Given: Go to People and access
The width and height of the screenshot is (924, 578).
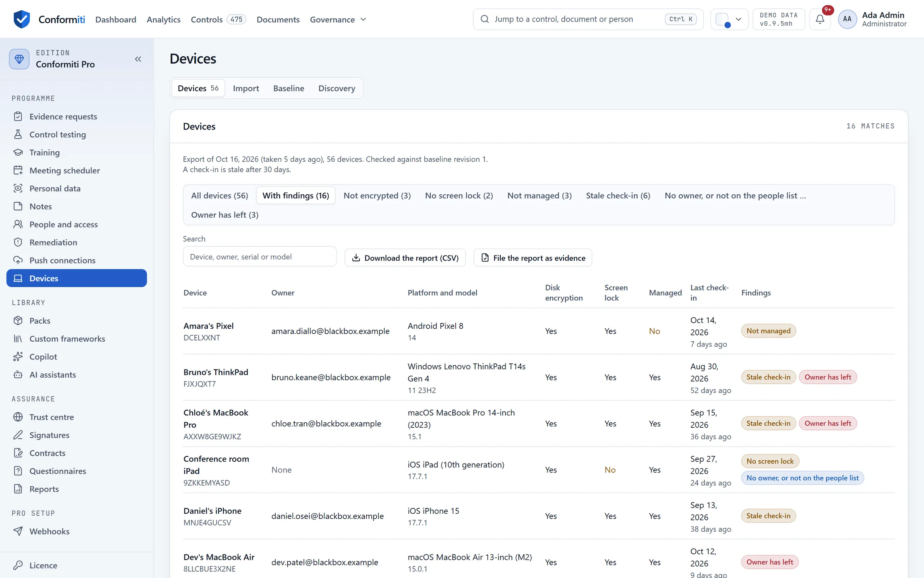Looking at the screenshot, I should click(x=77, y=224).
